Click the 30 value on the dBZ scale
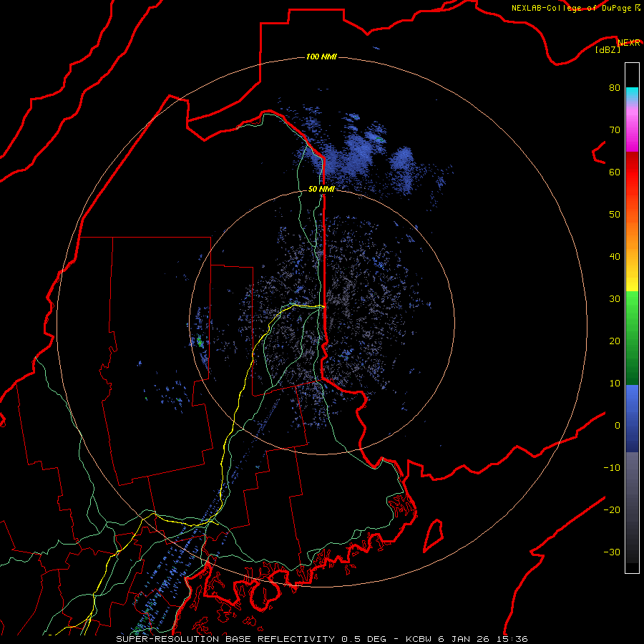 pos(615,299)
